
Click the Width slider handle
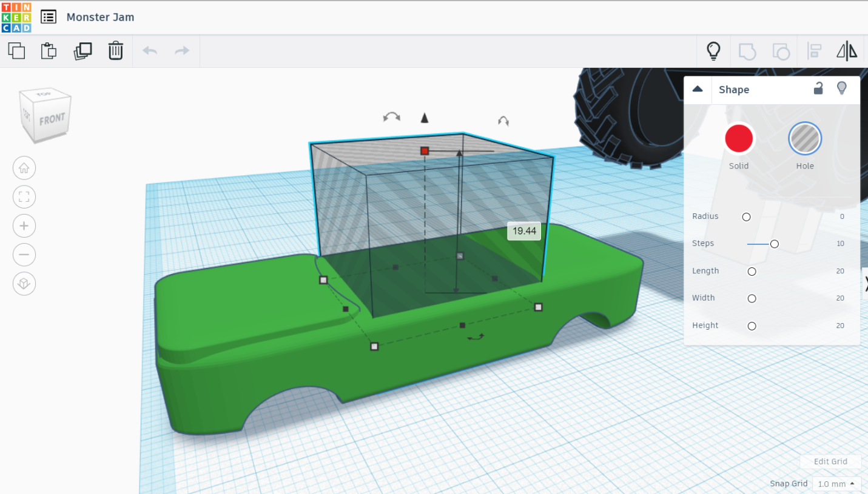(x=752, y=298)
